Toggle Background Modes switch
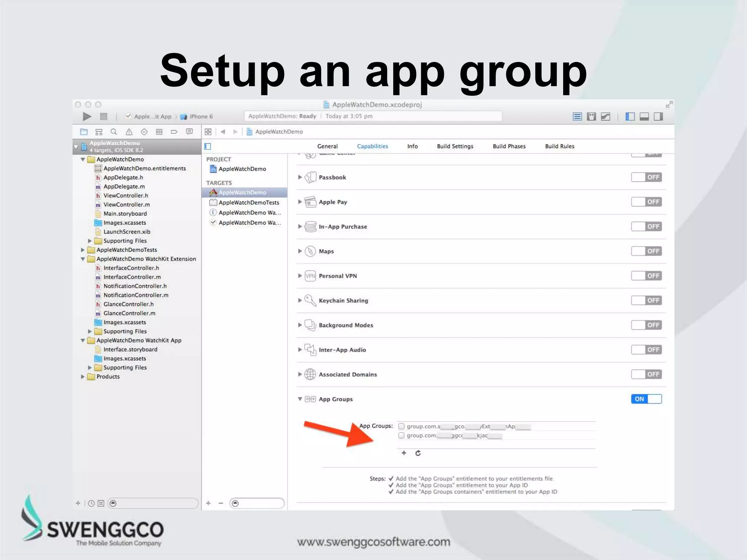Screen dimensions: 747x560 pos(646,325)
